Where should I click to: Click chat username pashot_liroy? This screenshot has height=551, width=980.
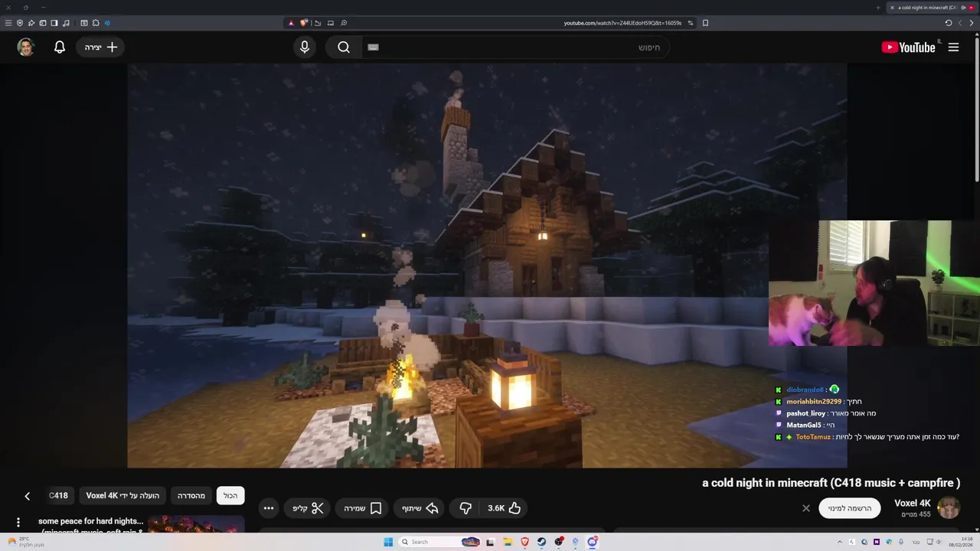806,413
